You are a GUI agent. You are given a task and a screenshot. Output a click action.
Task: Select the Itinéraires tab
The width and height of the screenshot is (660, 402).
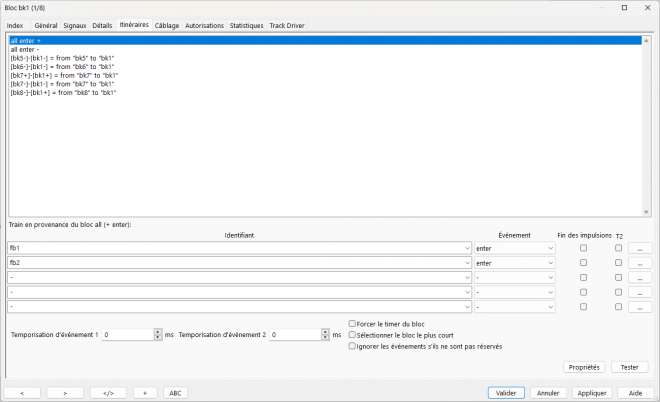point(134,25)
